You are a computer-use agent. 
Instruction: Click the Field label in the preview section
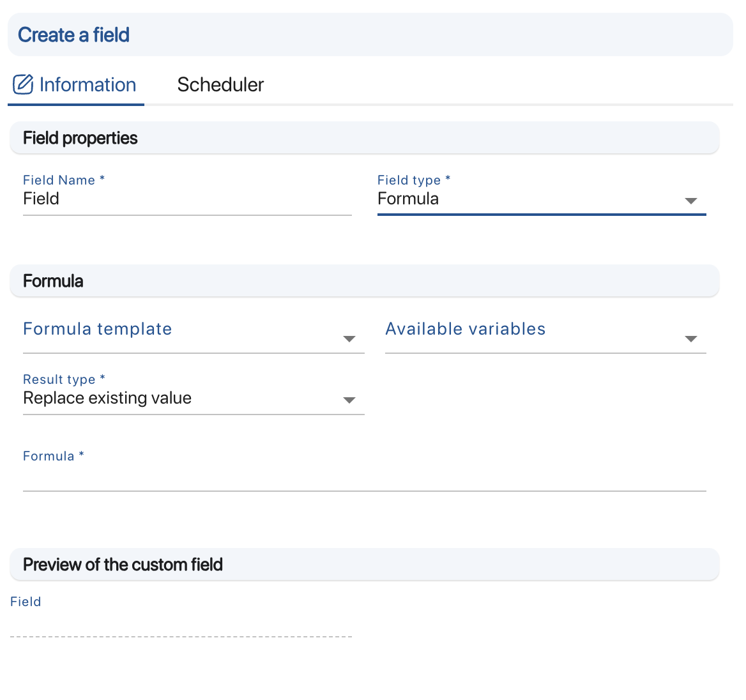point(26,602)
